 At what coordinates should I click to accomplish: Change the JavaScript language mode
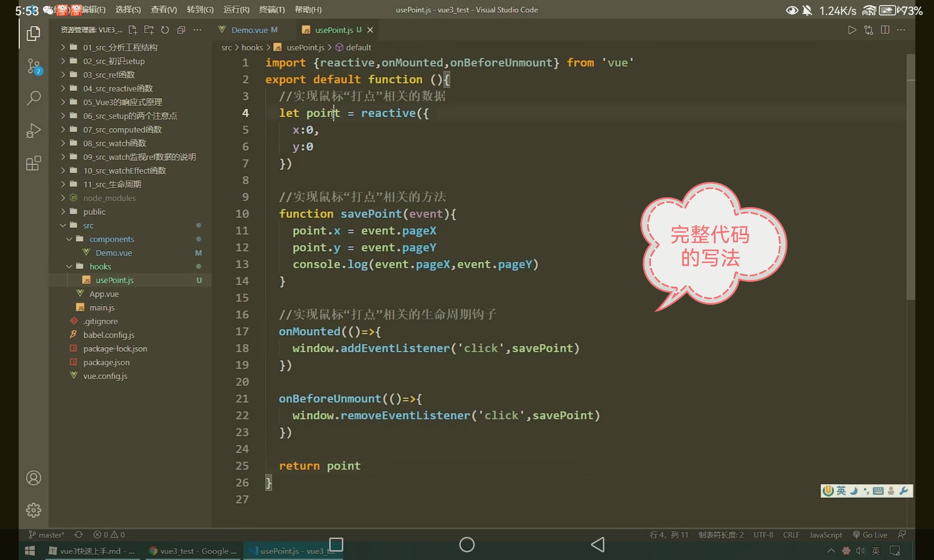pyautogui.click(x=825, y=535)
